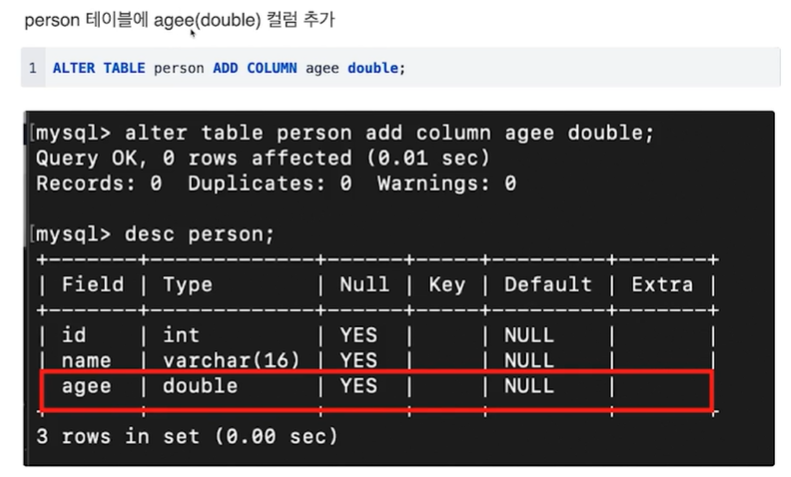The width and height of the screenshot is (791, 477).
Task: Click the person word in code snippet
Action: (x=179, y=69)
